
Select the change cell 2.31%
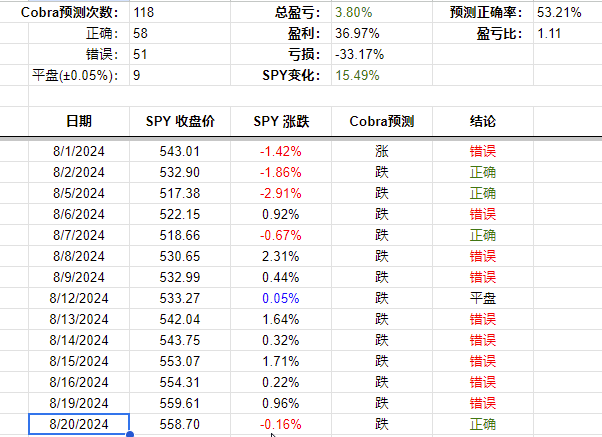pyautogui.click(x=281, y=256)
